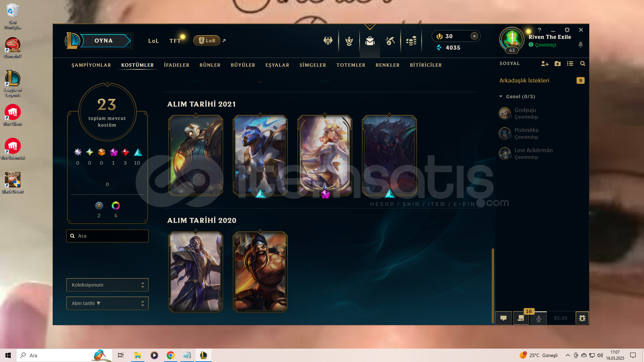This screenshot has height=362, width=644.
Task: Select friend Polimêks
Action: 542,133
